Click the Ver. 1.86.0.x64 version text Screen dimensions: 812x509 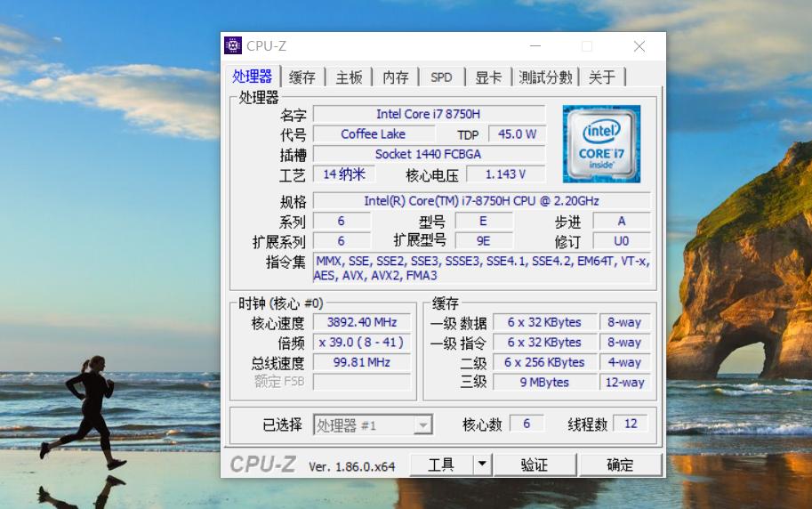point(352,466)
